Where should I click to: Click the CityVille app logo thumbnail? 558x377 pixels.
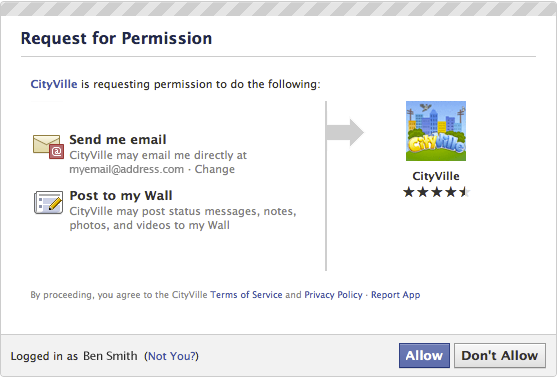point(436,131)
